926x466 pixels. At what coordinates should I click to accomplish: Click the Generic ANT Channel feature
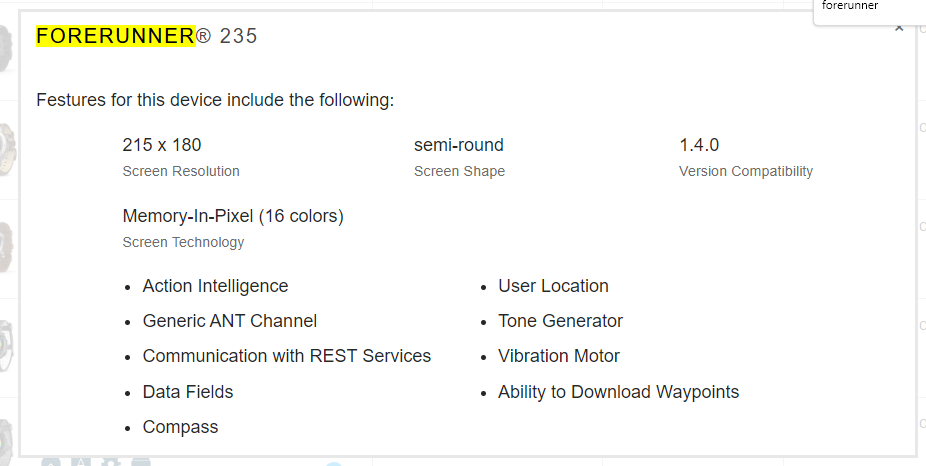point(230,321)
